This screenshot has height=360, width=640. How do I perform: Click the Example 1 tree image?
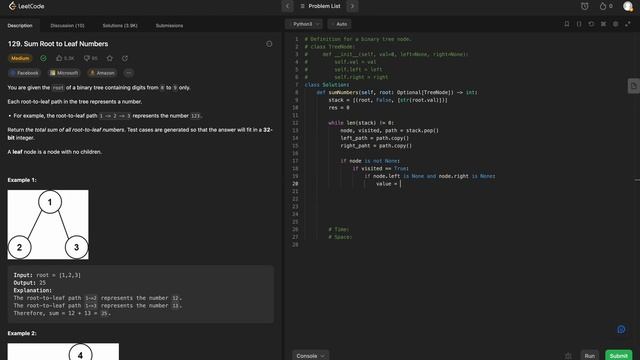pos(48,224)
